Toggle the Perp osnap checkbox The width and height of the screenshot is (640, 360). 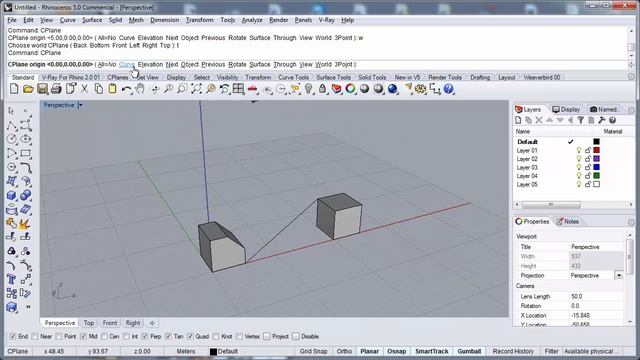coord(145,336)
